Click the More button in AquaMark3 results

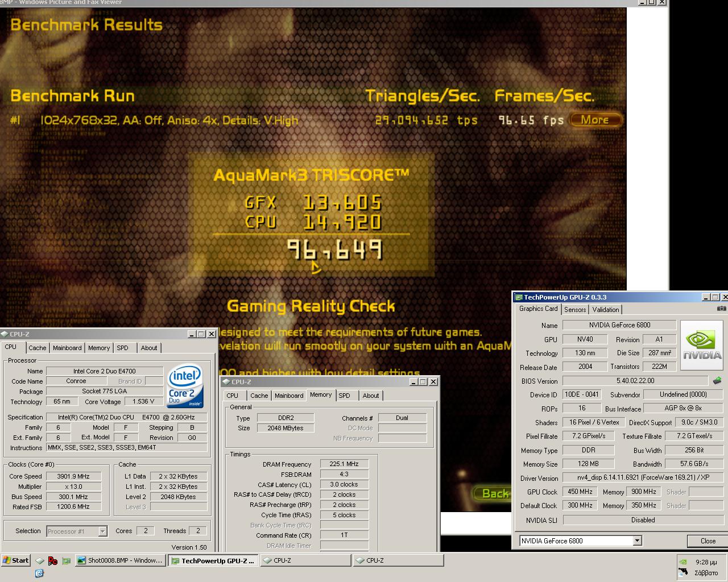(594, 120)
